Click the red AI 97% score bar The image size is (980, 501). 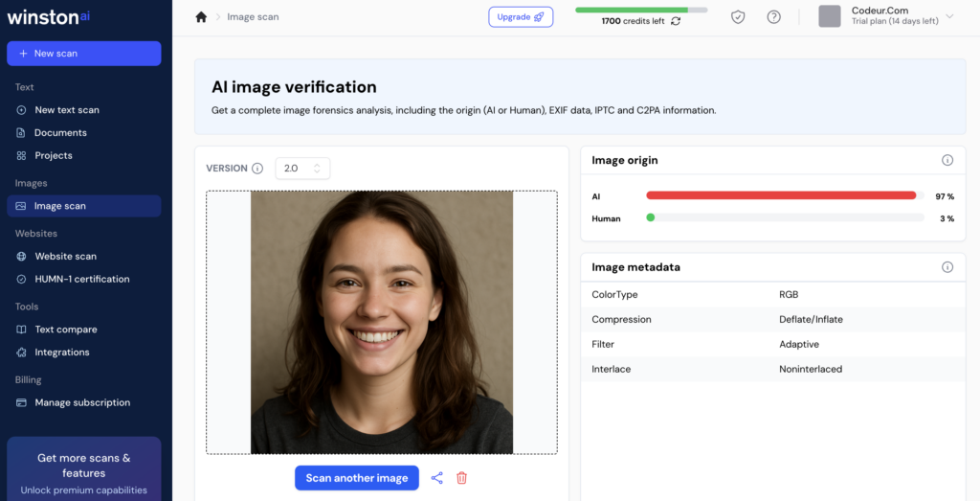point(780,195)
